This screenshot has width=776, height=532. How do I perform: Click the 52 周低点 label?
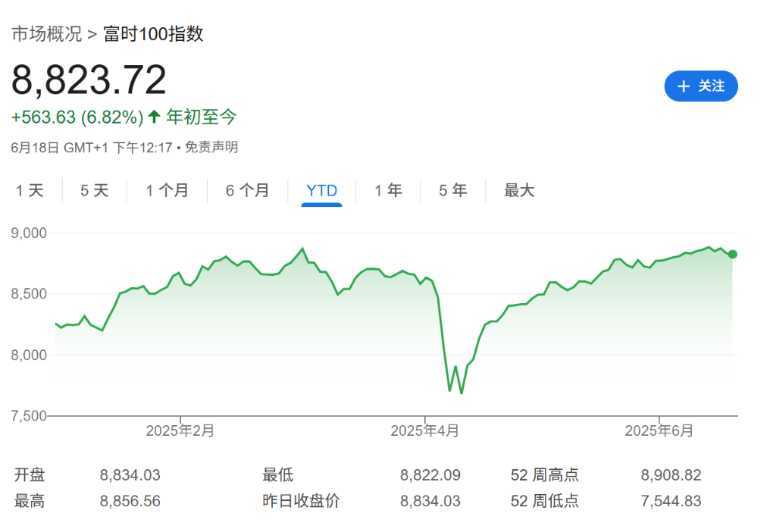[544, 501]
